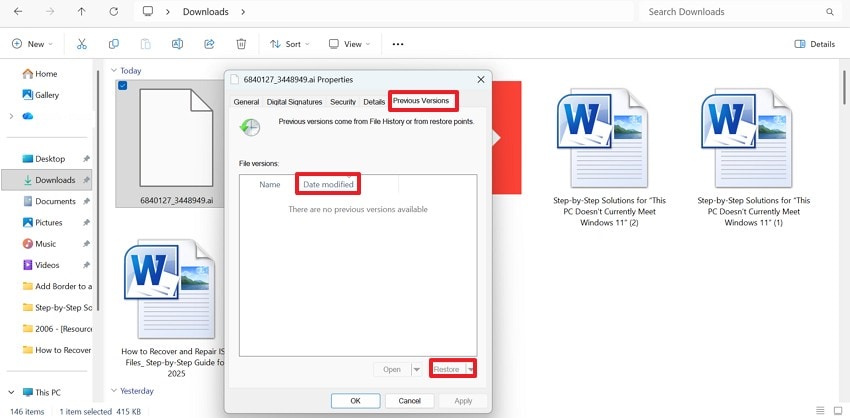The image size is (850, 418).
Task: Click the Paste icon in toolbar
Action: point(145,44)
